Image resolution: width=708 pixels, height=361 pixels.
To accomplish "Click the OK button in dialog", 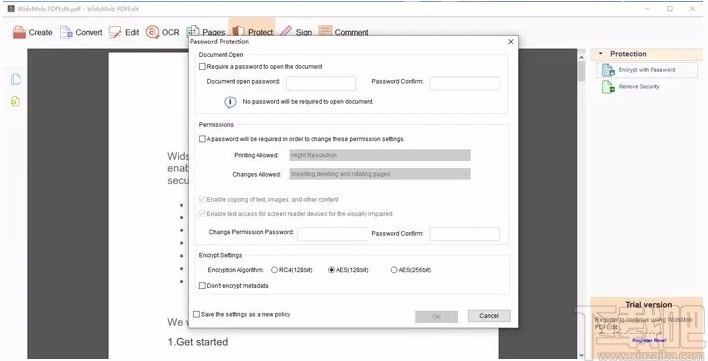I will [437, 316].
